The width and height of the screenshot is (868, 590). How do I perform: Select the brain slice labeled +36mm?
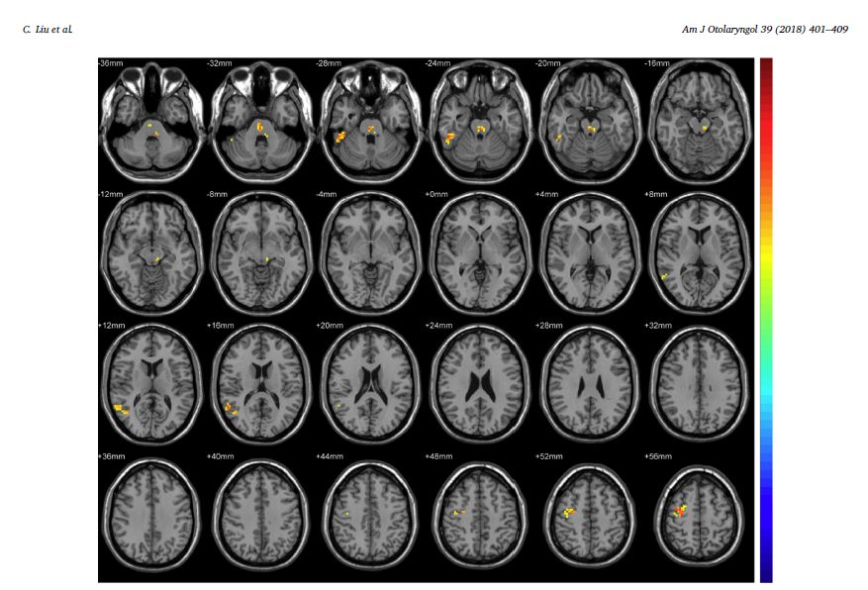point(152,516)
